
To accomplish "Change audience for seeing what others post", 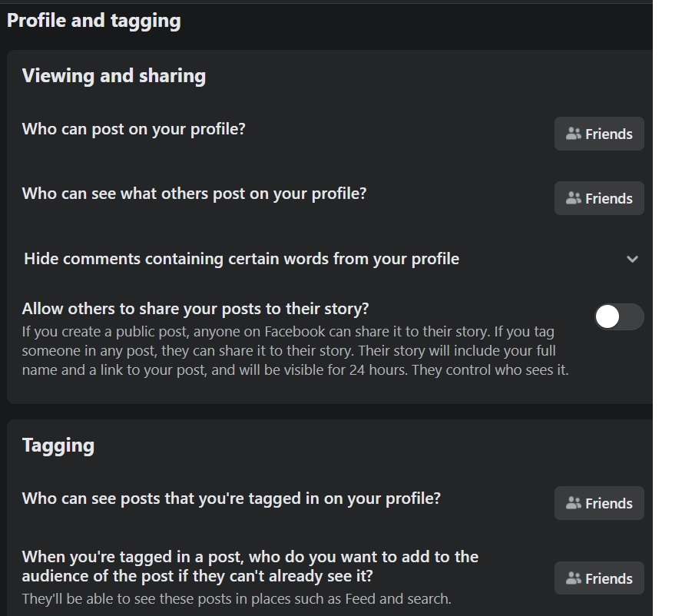I will click(599, 198).
